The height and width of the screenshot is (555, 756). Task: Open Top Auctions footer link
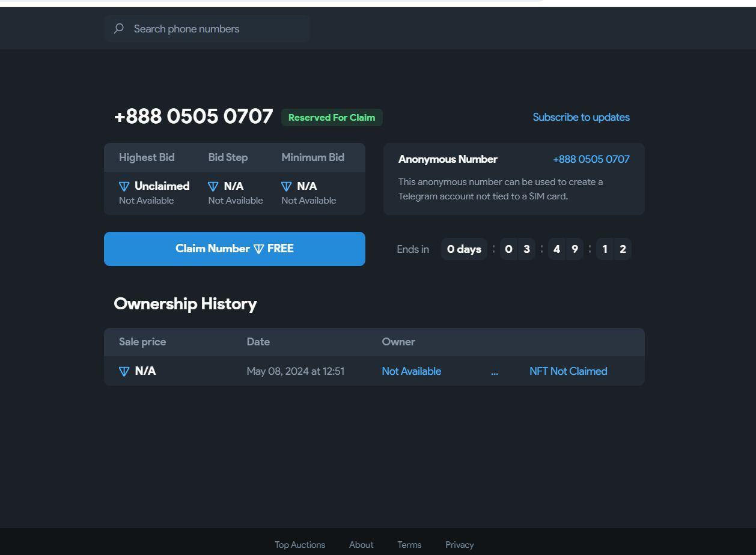click(300, 545)
